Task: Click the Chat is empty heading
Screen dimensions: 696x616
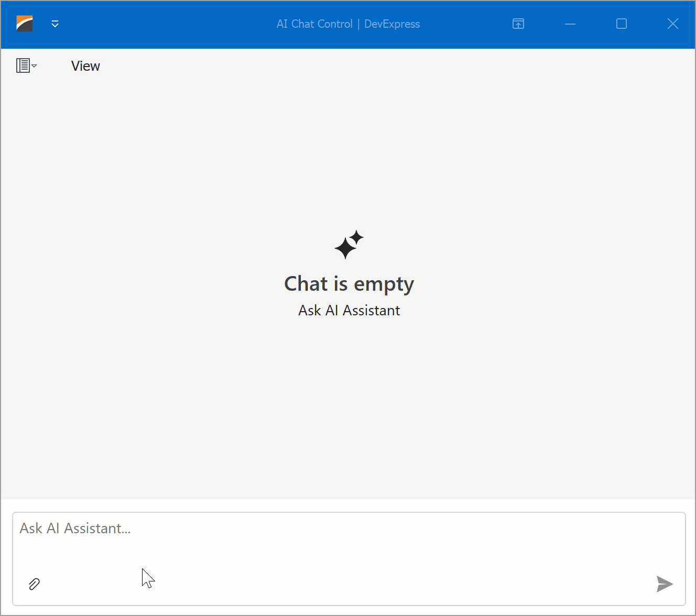Action: coord(349,283)
